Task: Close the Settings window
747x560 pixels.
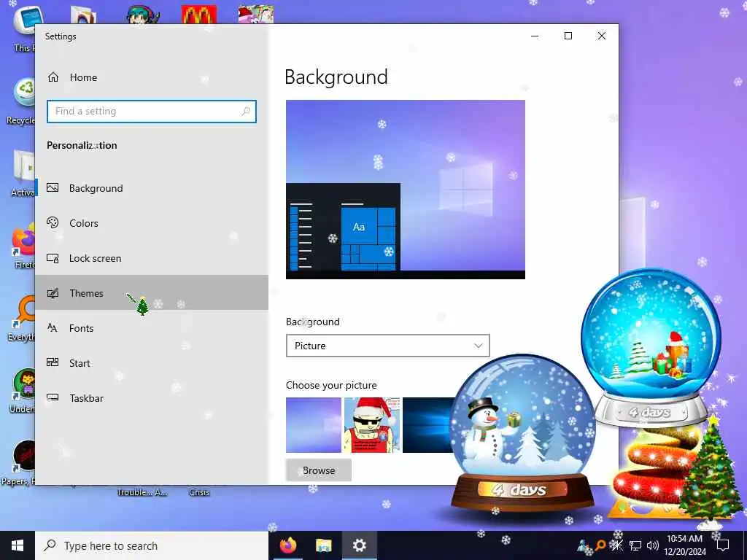Action: pyautogui.click(x=602, y=36)
